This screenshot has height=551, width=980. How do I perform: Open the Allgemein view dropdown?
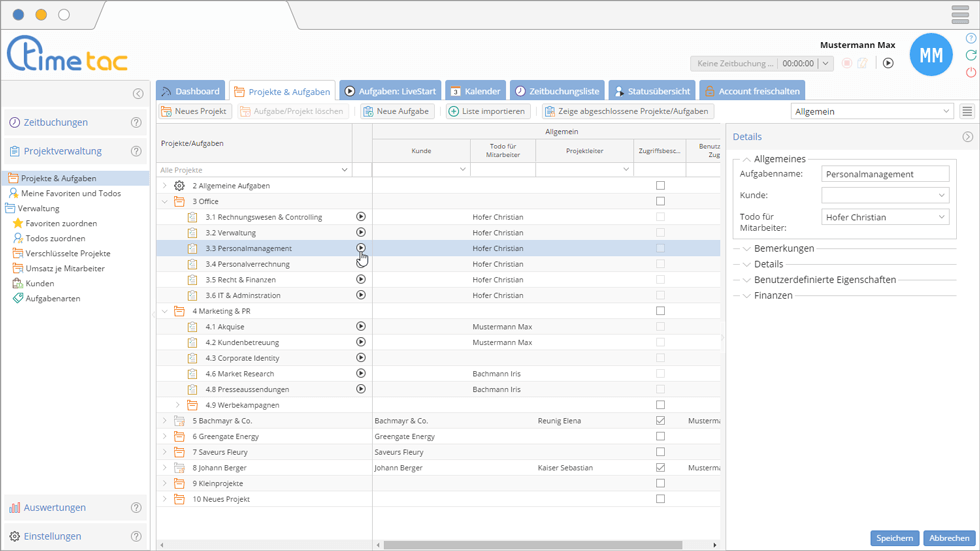click(x=871, y=112)
